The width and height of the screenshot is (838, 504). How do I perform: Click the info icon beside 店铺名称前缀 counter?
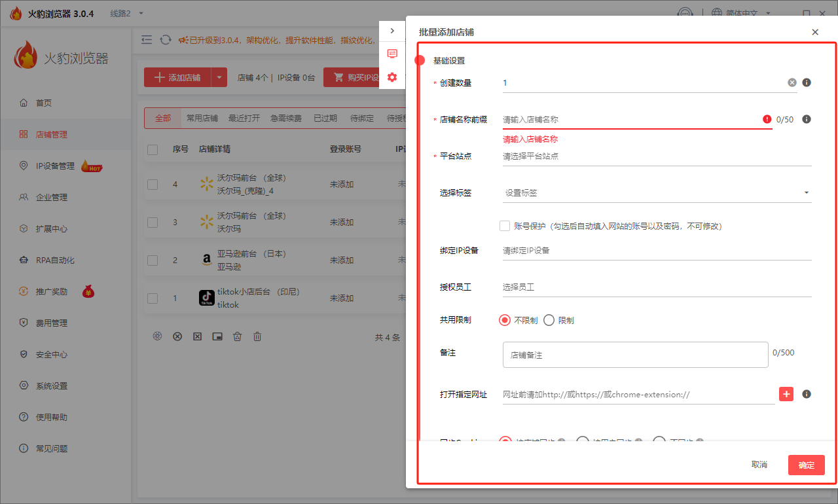click(x=807, y=119)
